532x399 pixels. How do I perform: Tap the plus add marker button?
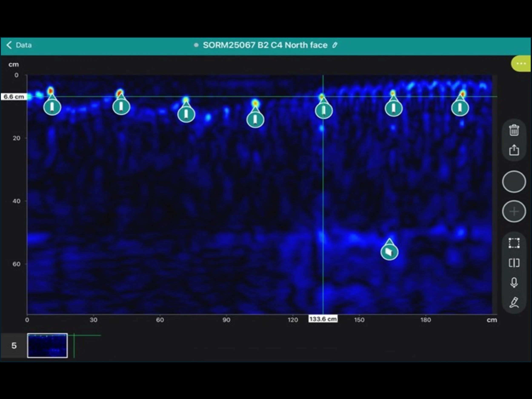(x=514, y=211)
